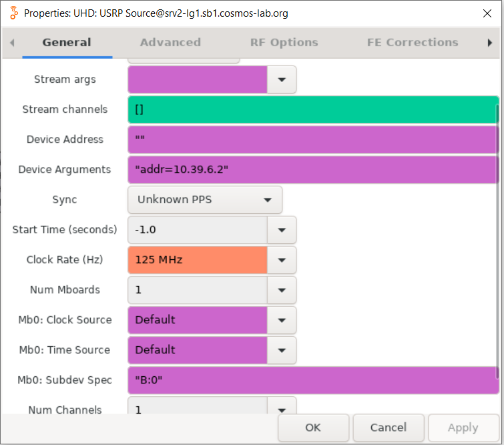Expand the Stream args dropdown arrow
Viewport: 504px width, 445px height.
click(282, 80)
